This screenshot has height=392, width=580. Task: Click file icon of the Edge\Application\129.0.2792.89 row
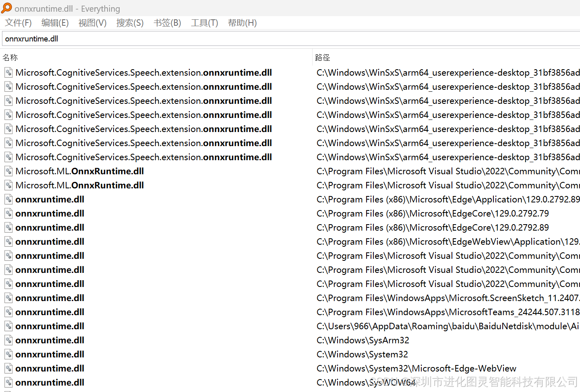(8, 199)
